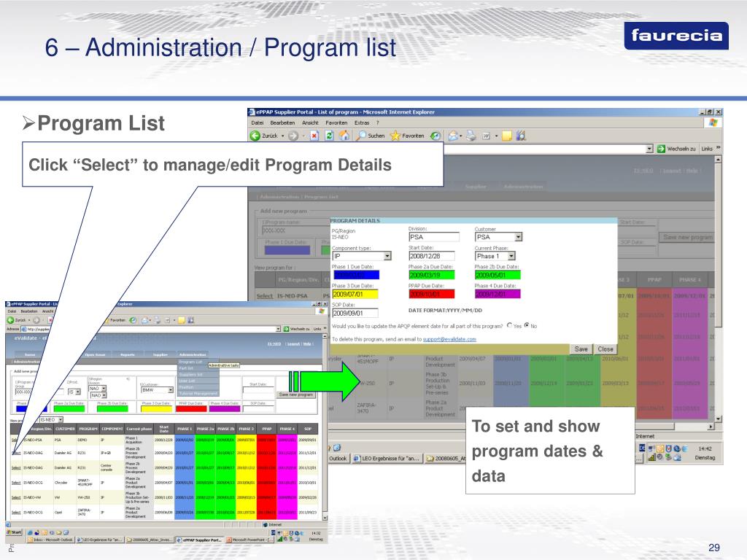
Task: Click ePPAP Supplier Portal taskbar button in small window
Action: pos(199,540)
